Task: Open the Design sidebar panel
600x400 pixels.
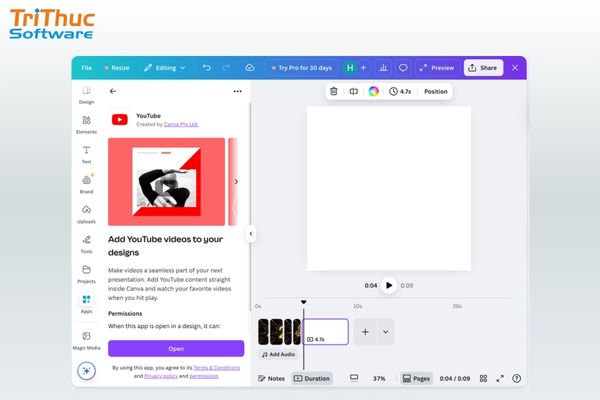Action: click(86, 95)
